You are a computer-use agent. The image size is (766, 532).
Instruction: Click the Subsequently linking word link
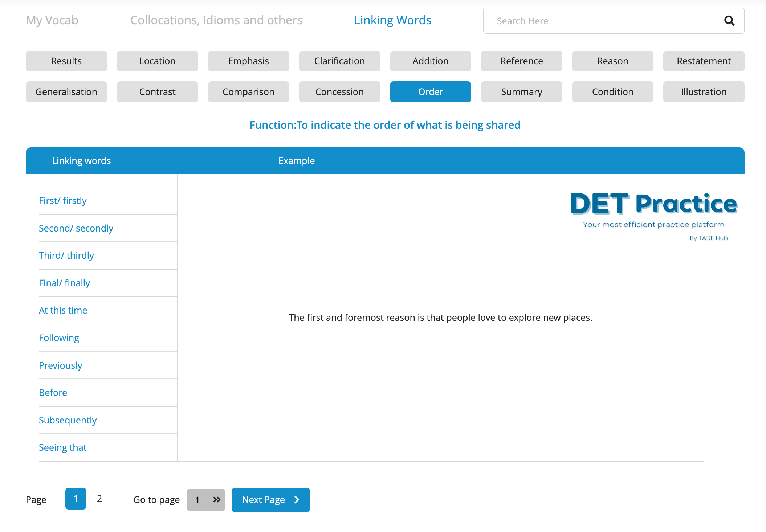point(68,419)
